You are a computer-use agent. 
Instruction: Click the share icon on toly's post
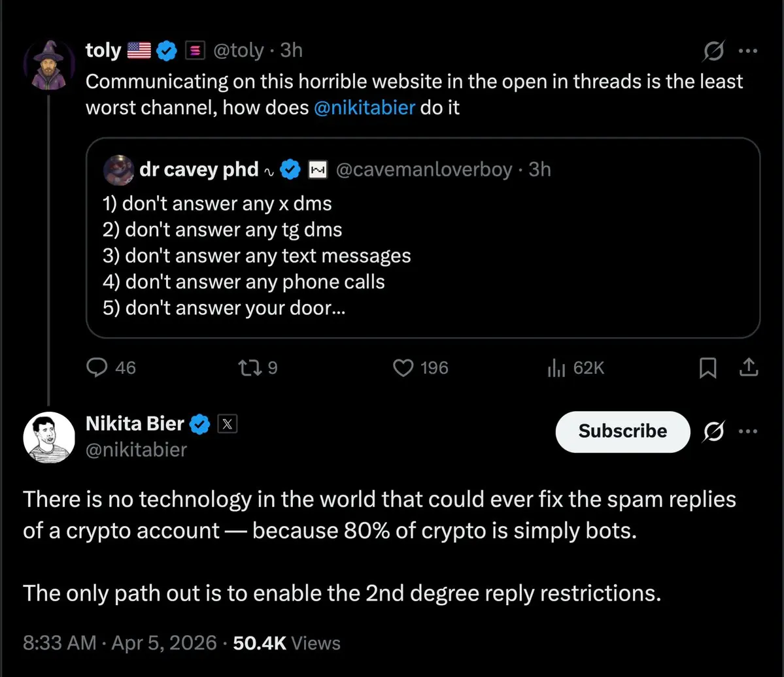748,368
